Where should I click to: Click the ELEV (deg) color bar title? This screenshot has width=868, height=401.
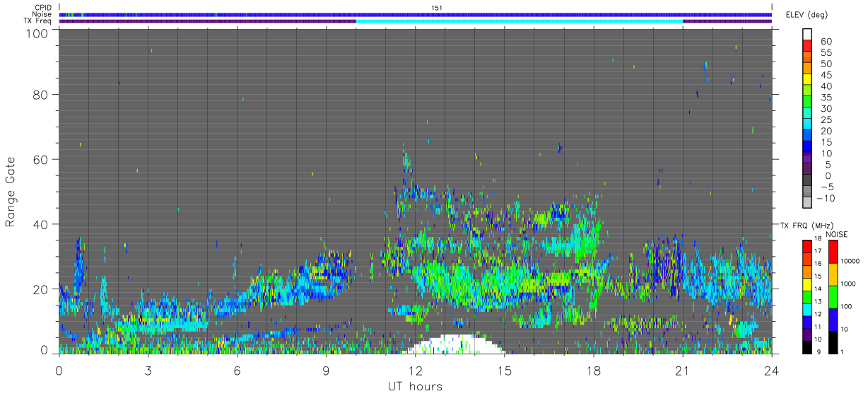(x=807, y=15)
